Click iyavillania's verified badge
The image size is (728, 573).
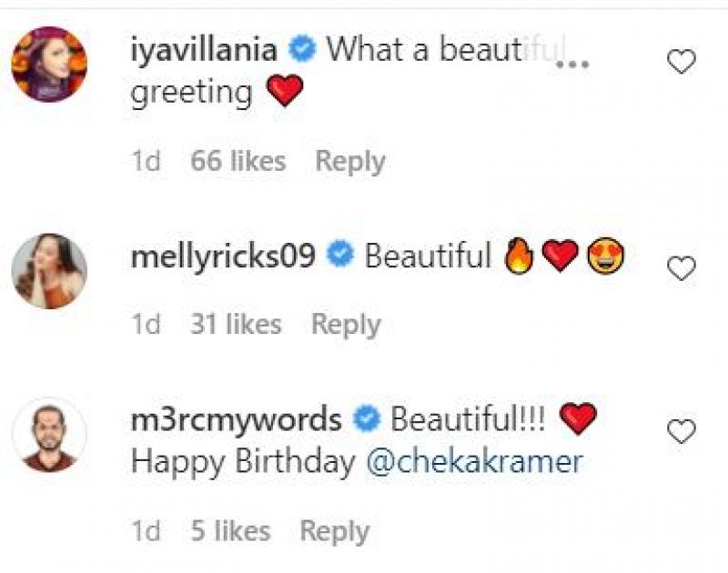[303, 51]
